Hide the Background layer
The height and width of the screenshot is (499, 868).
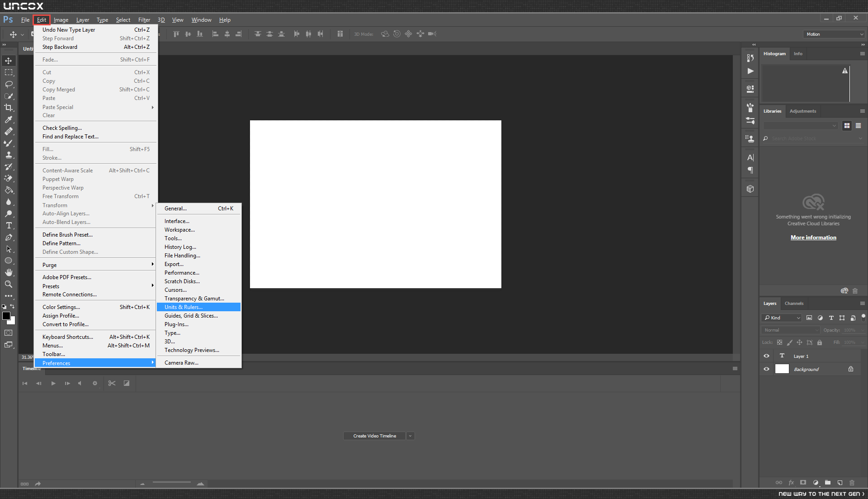coord(766,369)
